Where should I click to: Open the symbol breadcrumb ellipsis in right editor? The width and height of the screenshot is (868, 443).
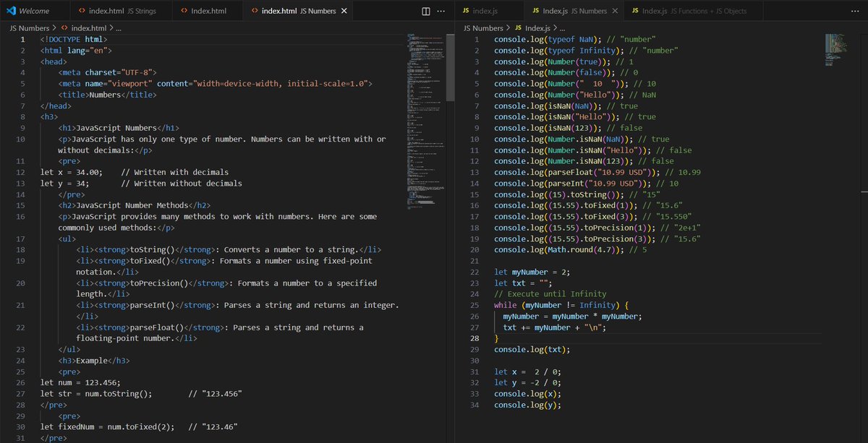[x=563, y=27]
